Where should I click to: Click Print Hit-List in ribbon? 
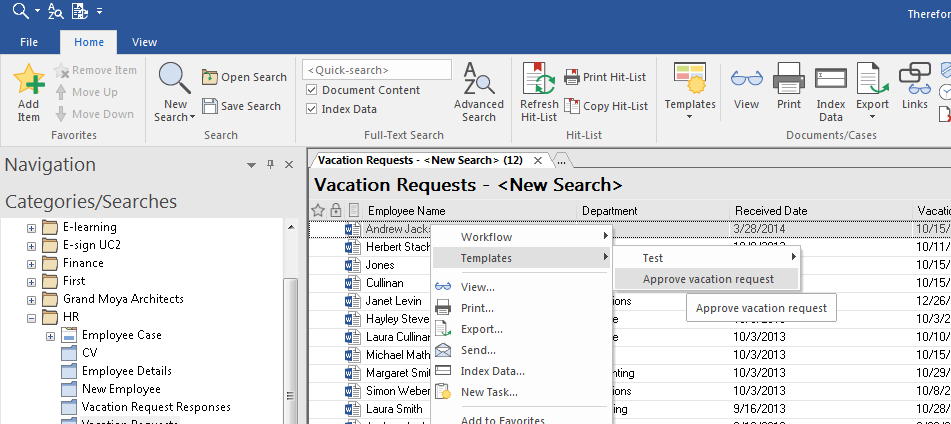click(606, 77)
